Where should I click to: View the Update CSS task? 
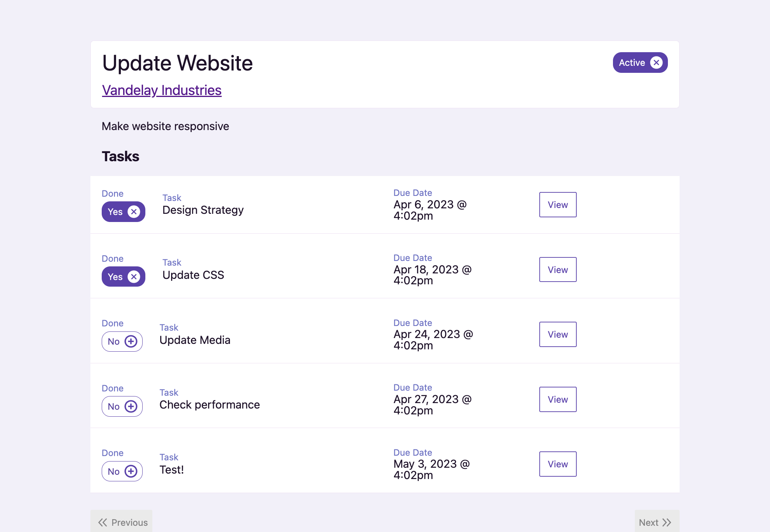558,270
